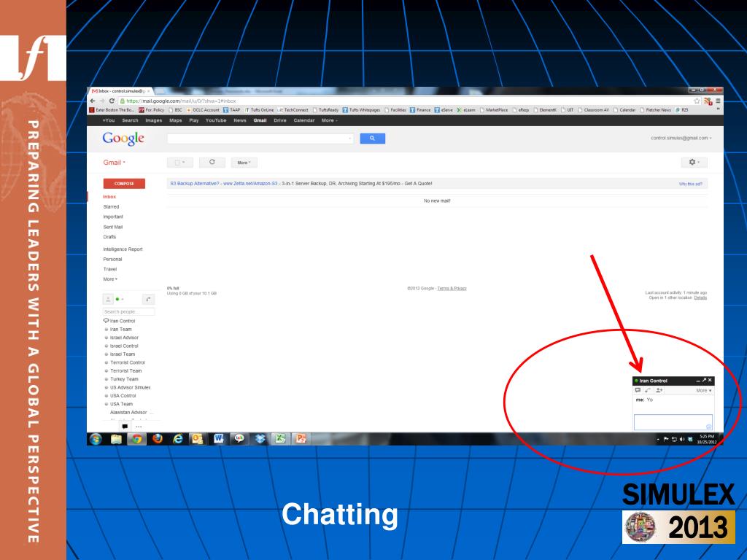This screenshot has width=747, height=560.
Task: Open More in the black Google bar
Action: (329, 120)
